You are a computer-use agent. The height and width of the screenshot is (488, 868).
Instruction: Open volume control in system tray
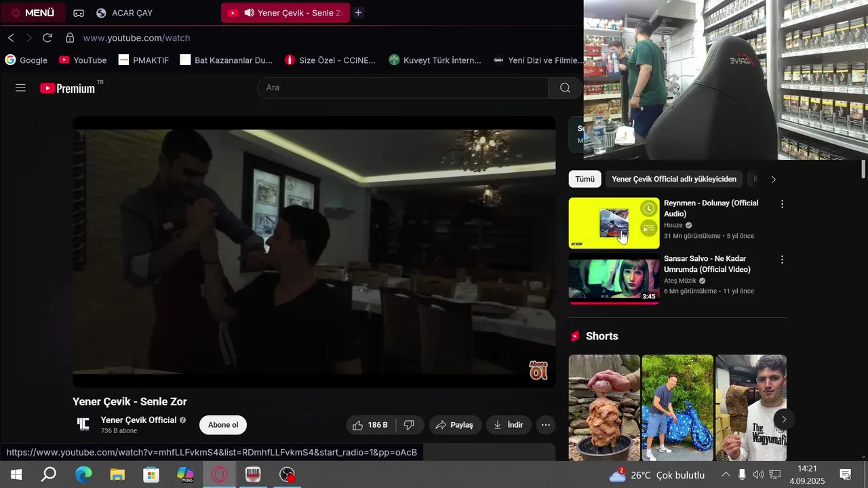point(758,474)
